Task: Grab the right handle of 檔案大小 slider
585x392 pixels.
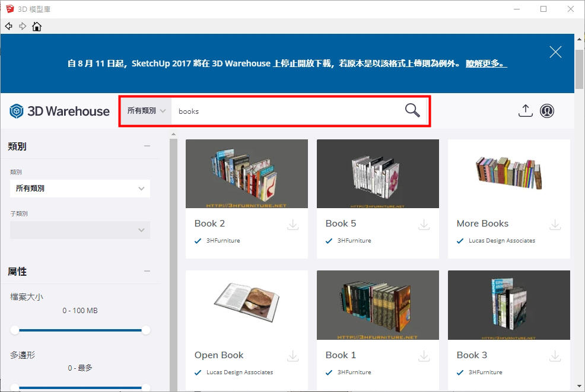Action: coord(146,330)
